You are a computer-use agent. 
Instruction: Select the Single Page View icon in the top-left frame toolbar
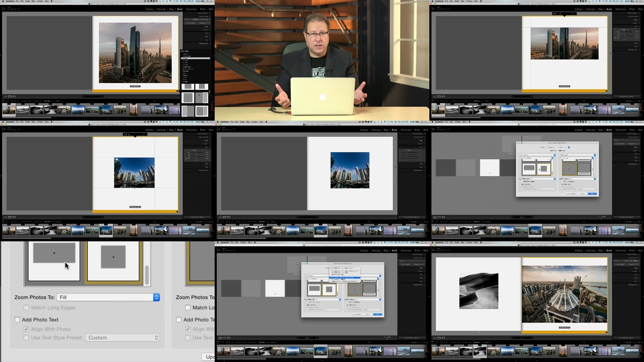pyautogui.click(x=14, y=96)
